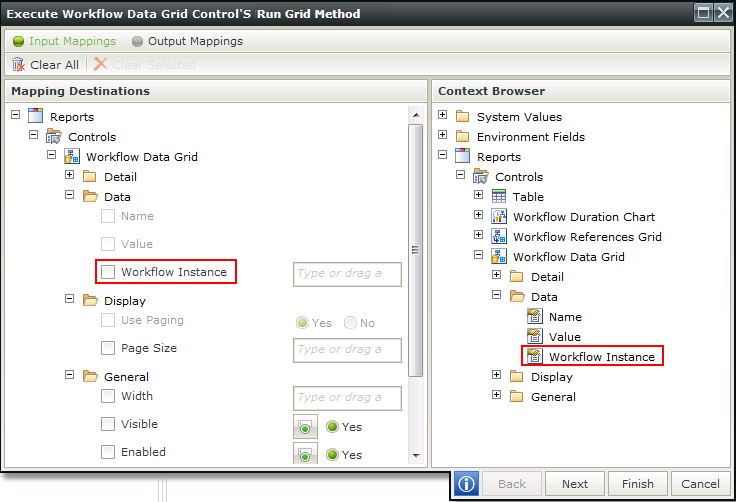Click the Workflow References Grid icon
736x502 pixels.
pos(498,236)
